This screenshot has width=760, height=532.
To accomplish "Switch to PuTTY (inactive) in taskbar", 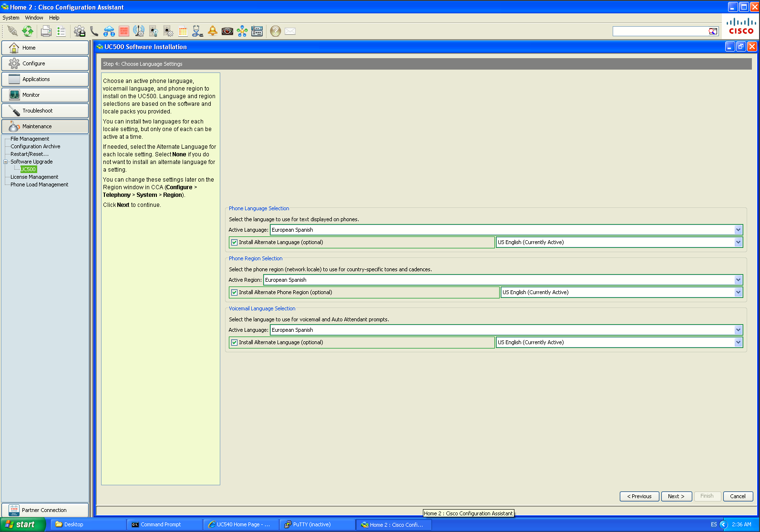I will (317, 524).
